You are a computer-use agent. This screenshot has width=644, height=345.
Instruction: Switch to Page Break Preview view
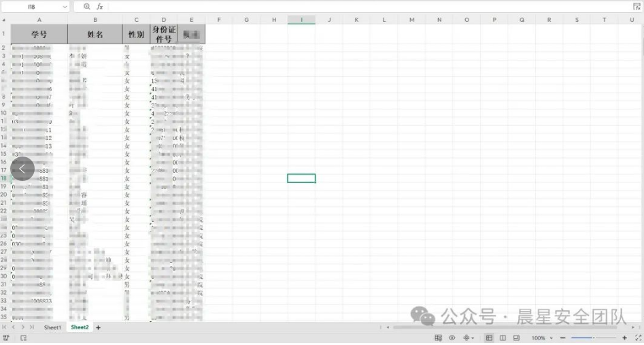coord(503,338)
